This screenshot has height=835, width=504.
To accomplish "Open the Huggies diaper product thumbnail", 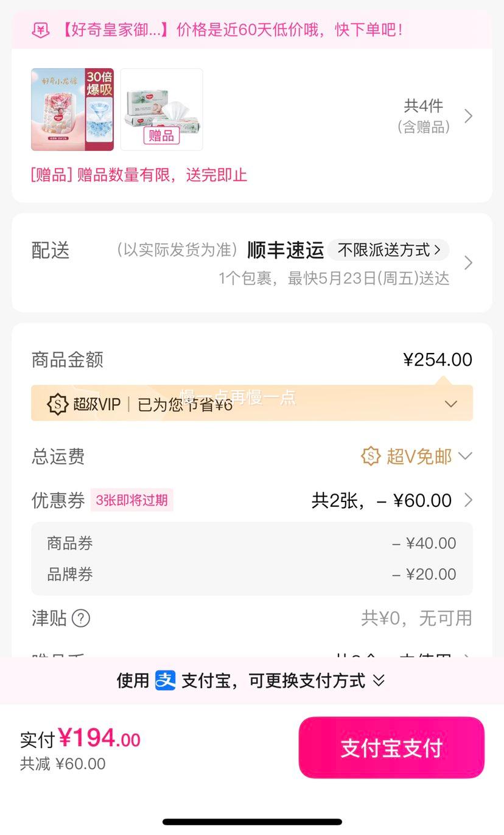I will tap(72, 110).
